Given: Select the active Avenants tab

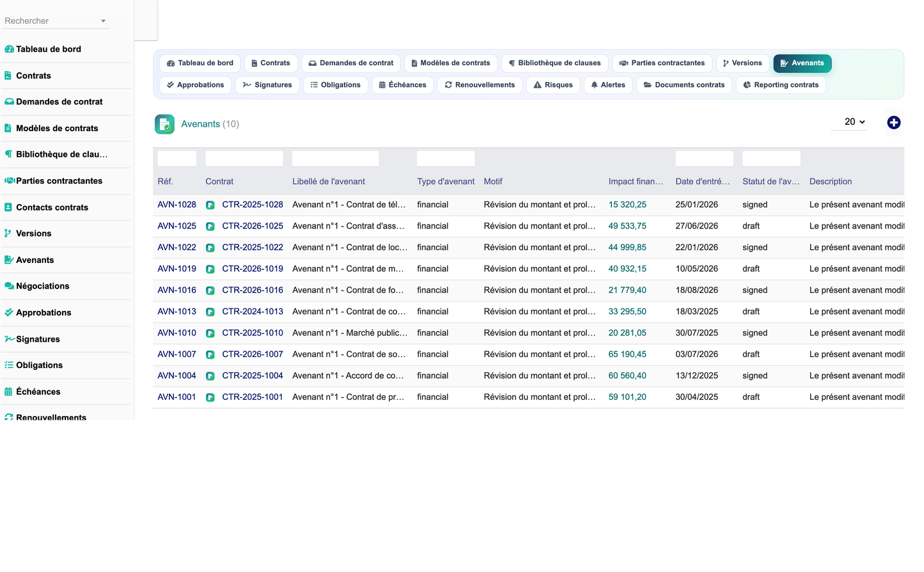Looking at the screenshot, I should pos(802,63).
